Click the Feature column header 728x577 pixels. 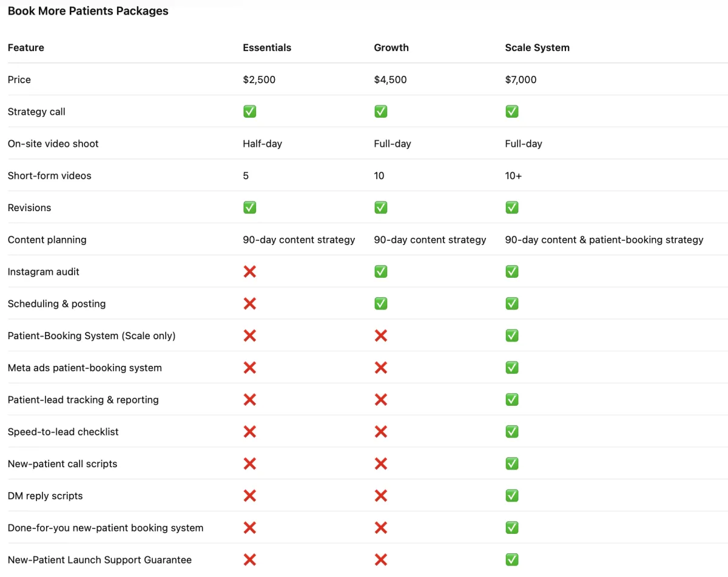pyautogui.click(x=26, y=48)
